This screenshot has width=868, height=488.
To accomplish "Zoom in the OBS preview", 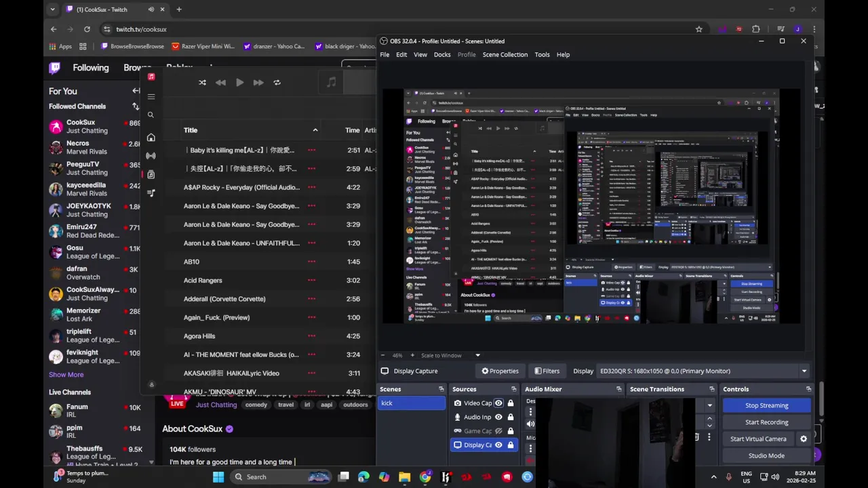I will (x=412, y=355).
